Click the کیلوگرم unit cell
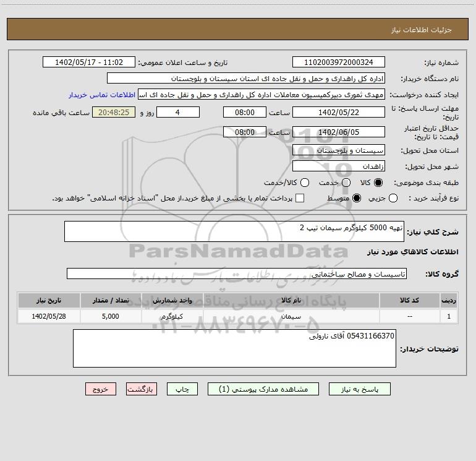Image resolution: width=476 pixels, height=461 pixels. point(172,316)
